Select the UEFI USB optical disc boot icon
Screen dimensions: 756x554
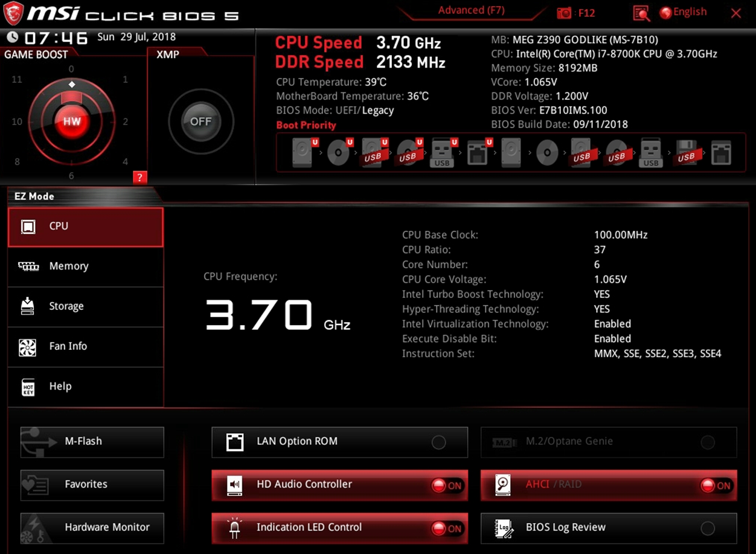point(409,152)
